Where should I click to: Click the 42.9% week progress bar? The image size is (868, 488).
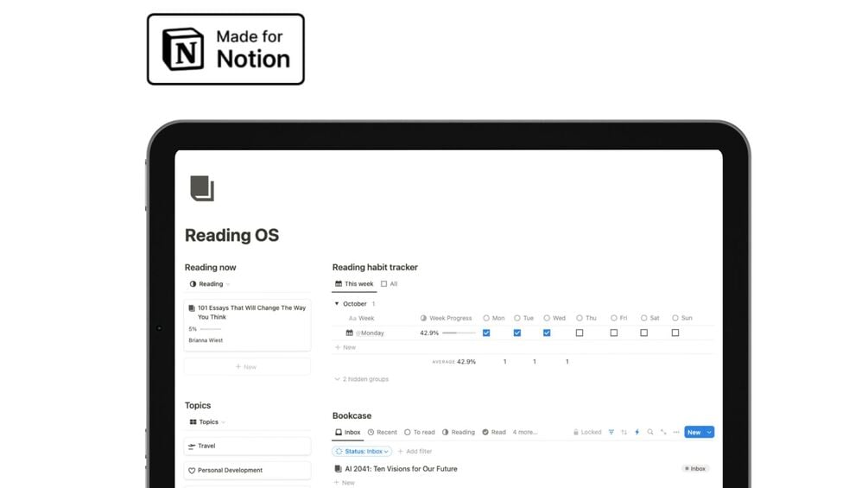(459, 333)
